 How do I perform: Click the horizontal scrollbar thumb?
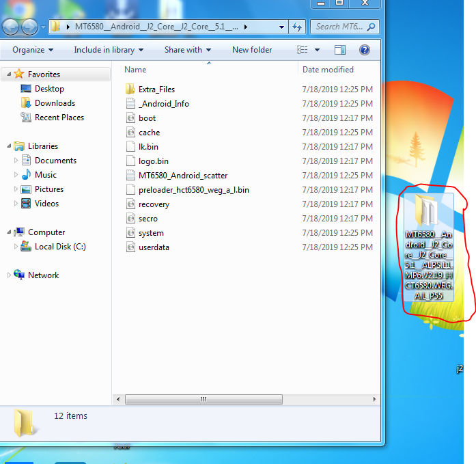click(x=204, y=399)
